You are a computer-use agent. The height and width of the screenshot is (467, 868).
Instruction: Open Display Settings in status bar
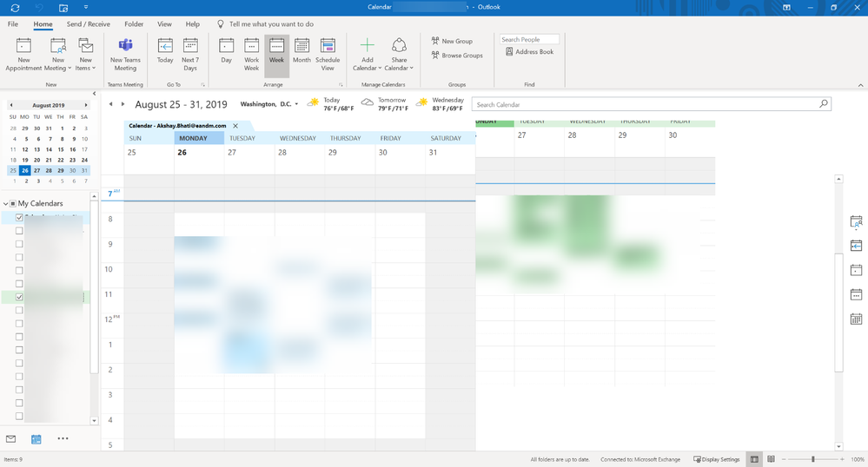(x=717, y=459)
